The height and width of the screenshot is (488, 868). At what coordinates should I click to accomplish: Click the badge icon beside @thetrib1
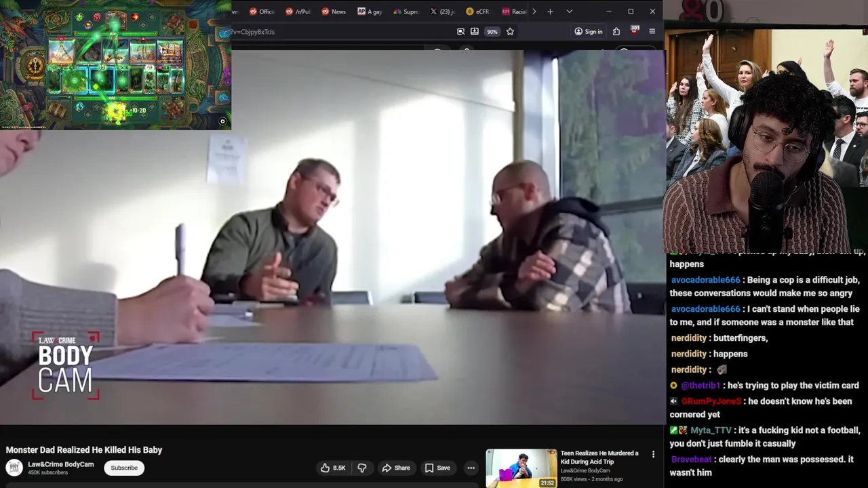pyautogui.click(x=673, y=386)
